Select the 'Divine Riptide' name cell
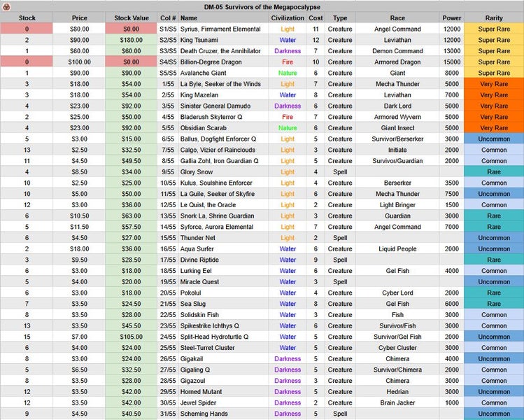This screenshot has height=420, width=524. [224, 260]
